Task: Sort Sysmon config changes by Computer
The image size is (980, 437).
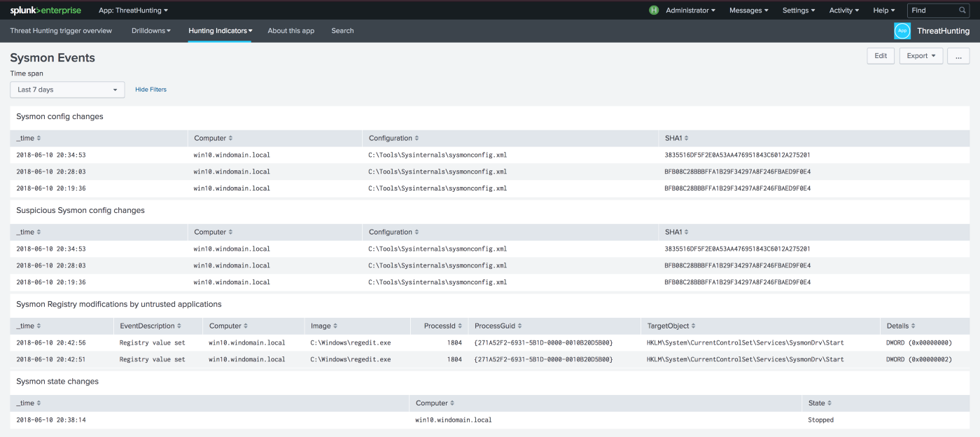Action: 213,138
